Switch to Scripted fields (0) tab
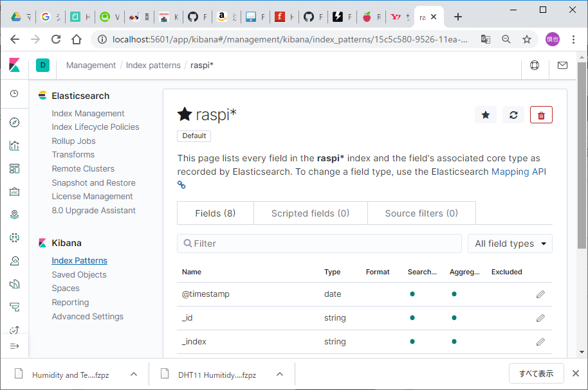The image size is (588, 390). pyautogui.click(x=311, y=213)
